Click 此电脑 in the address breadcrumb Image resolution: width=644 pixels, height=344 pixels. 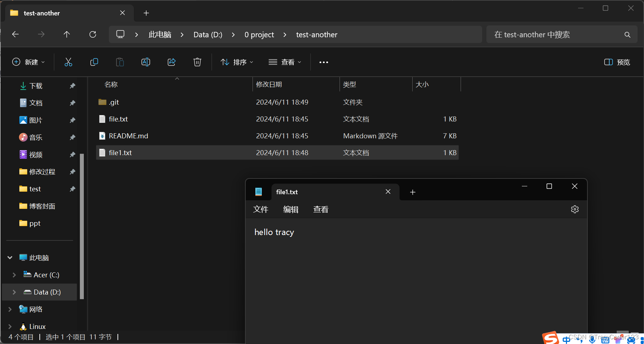pyautogui.click(x=160, y=35)
